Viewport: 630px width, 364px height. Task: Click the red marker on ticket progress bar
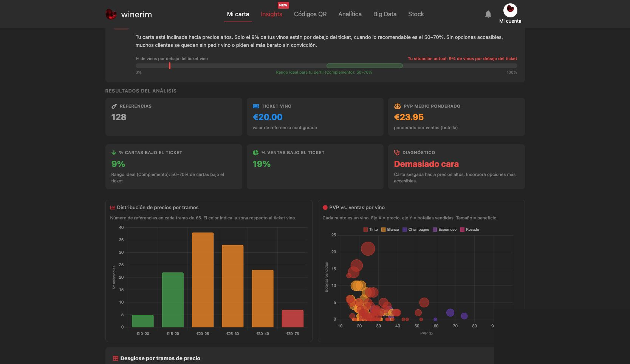click(170, 66)
